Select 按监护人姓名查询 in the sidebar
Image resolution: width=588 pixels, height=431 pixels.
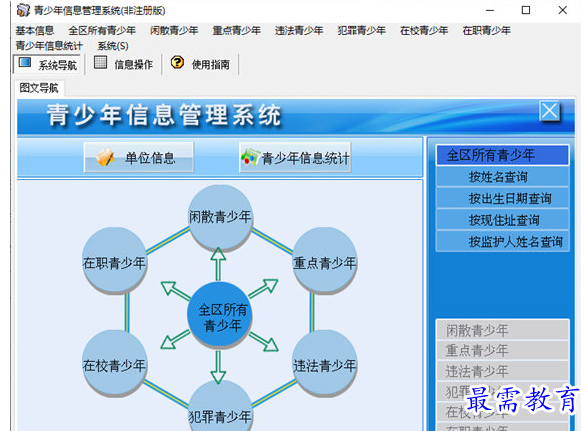[502, 241]
